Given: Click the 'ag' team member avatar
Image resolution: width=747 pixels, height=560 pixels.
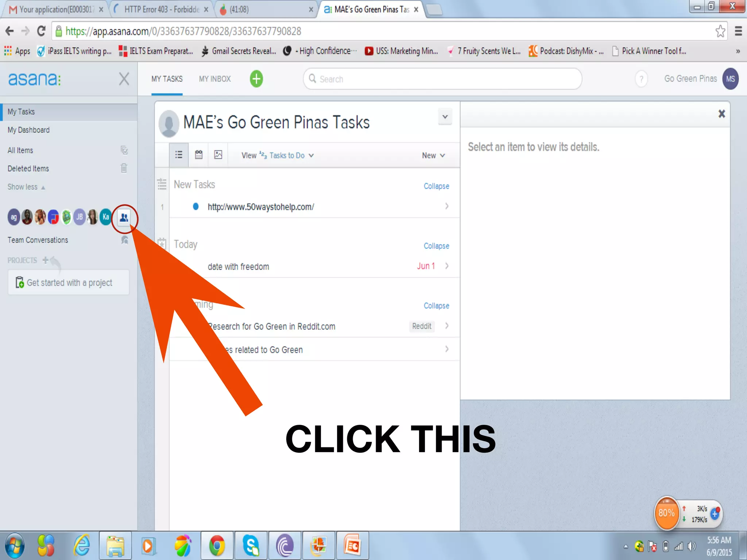Looking at the screenshot, I should [13, 217].
